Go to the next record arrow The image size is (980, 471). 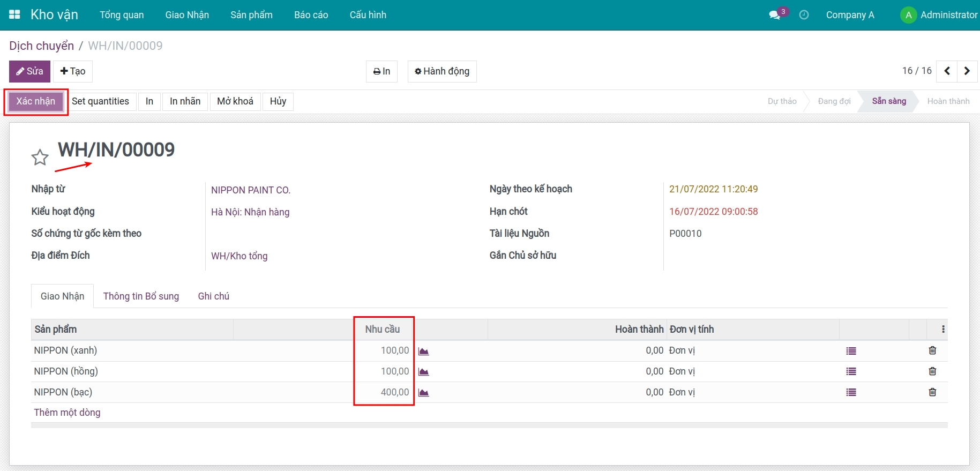coord(967,71)
